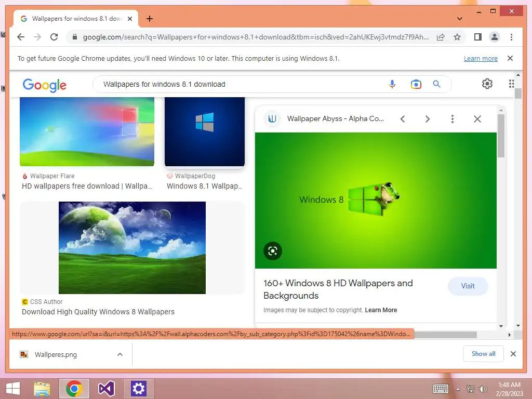532x399 pixels.
Task: Click '160+ Windows 8 HD Wallpapers and Backgrounds' title
Action: [338, 289]
